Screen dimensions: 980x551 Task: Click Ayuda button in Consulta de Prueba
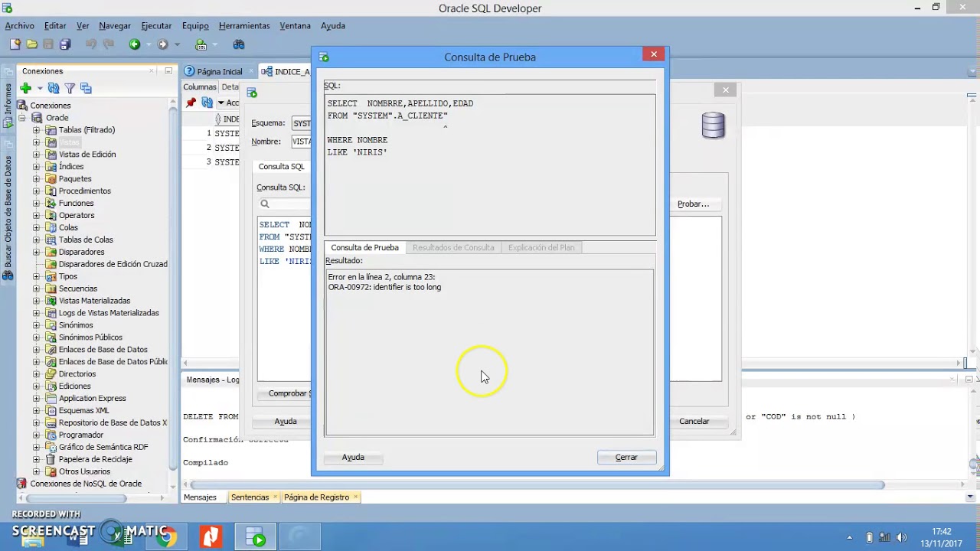[x=353, y=457]
